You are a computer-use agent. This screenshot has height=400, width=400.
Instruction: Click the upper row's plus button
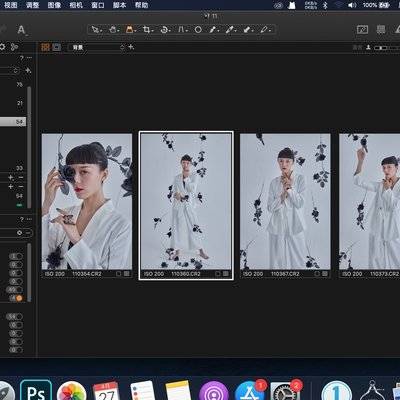point(11,177)
